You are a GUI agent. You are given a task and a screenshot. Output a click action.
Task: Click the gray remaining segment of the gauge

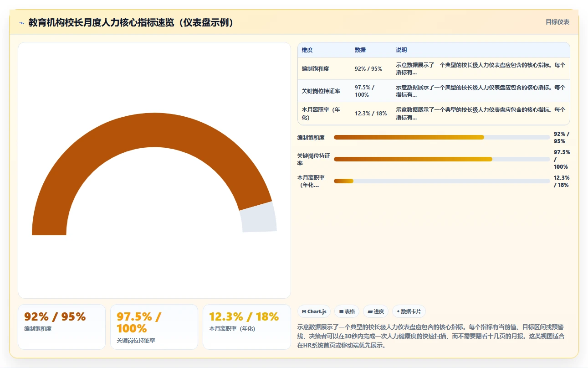(x=259, y=218)
